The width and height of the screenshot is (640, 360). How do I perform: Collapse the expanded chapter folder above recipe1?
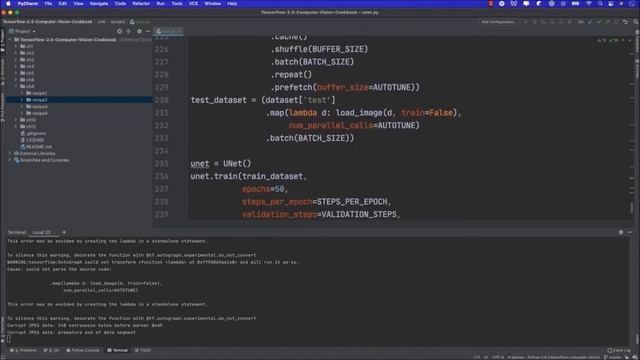pos(16,87)
